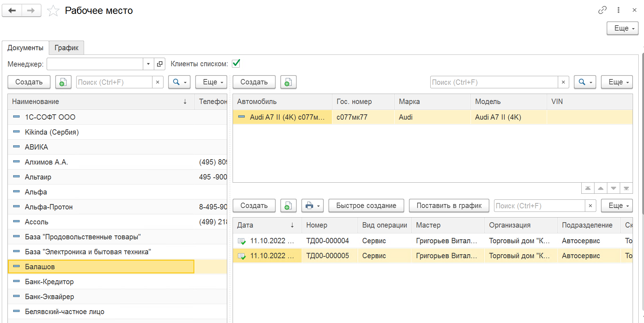Open cars list search options dropdown
This screenshot has height=323, width=644.
pos(585,82)
